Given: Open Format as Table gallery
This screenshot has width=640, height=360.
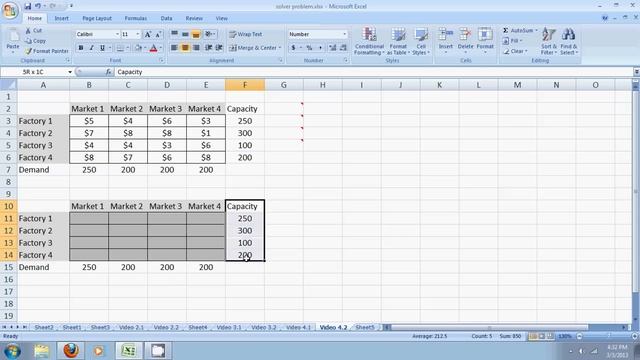Looking at the screenshot, I should click(398, 41).
